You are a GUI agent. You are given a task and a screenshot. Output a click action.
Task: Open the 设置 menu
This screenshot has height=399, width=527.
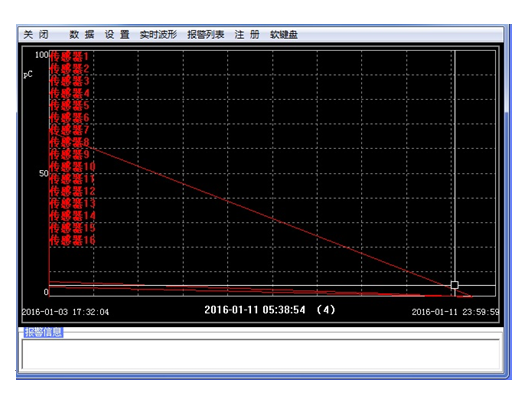pyautogui.click(x=117, y=34)
